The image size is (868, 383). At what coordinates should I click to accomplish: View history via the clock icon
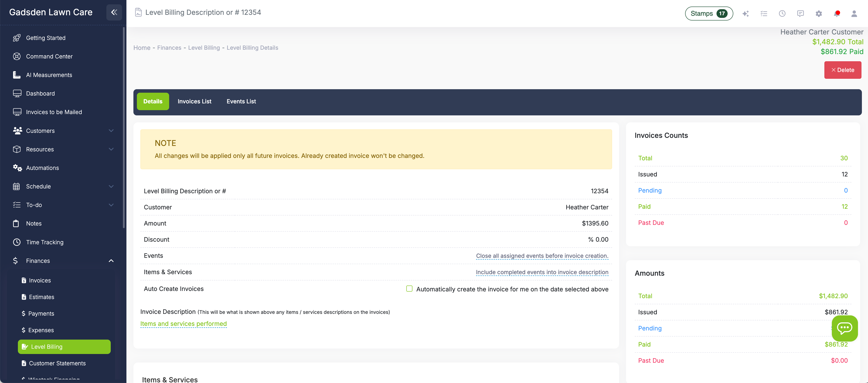click(782, 14)
